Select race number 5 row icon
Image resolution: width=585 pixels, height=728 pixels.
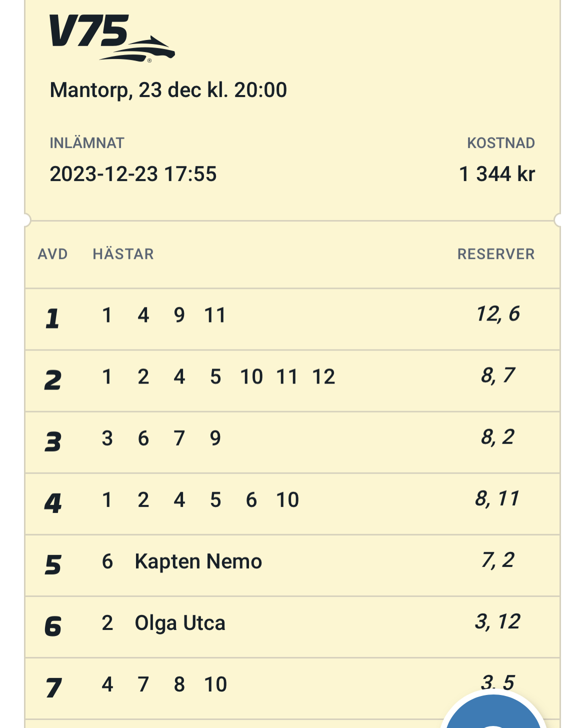[x=52, y=565]
